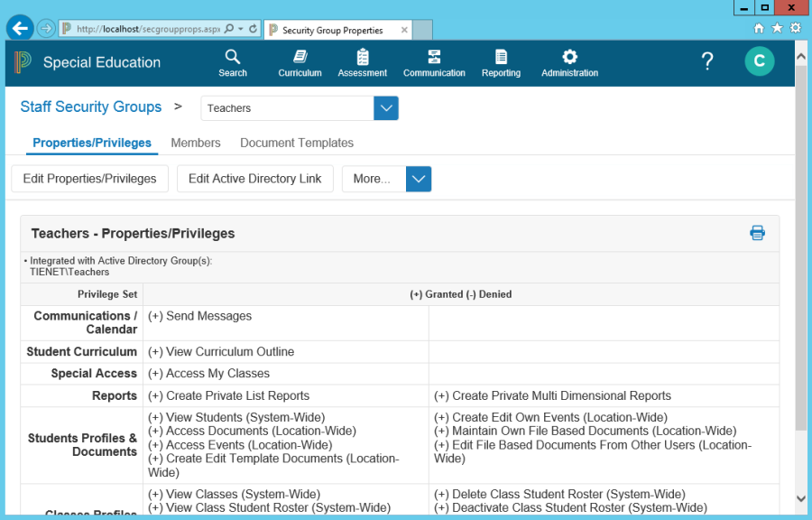812x520 pixels.
Task: Expand the Teachers security group dropdown
Action: tap(386, 108)
